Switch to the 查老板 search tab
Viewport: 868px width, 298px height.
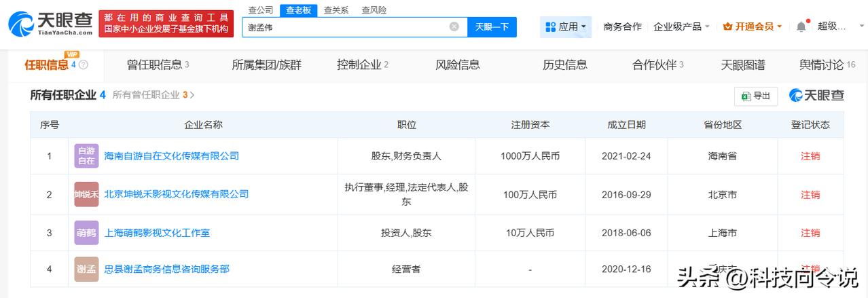coord(298,10)
